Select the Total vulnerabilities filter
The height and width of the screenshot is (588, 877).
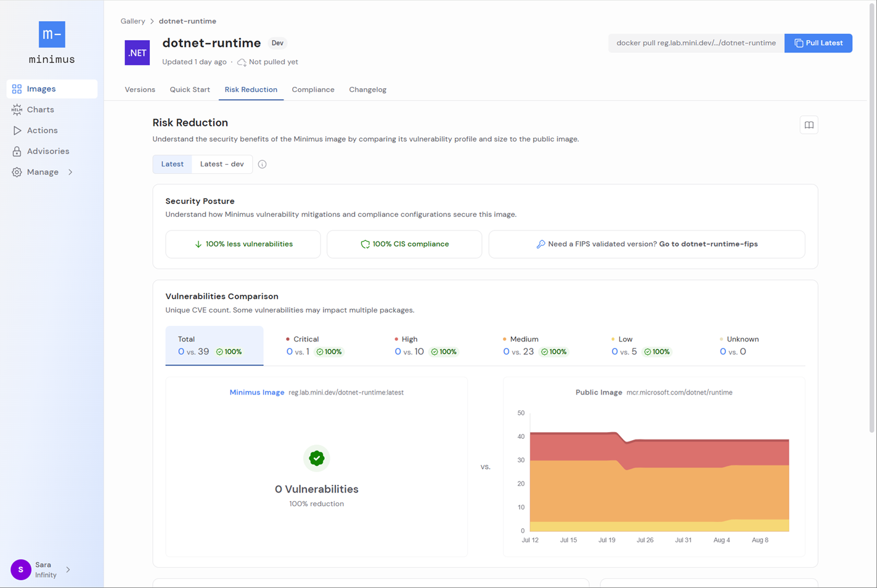coord(214,345)
